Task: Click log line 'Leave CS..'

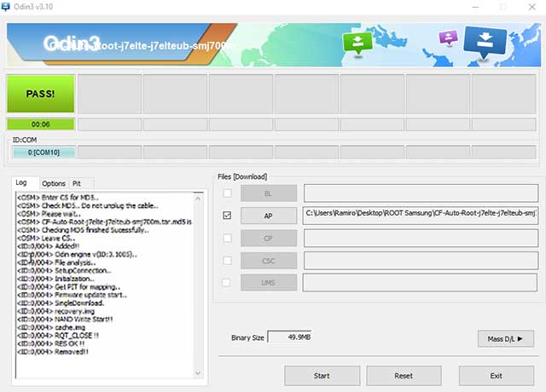Action: 46,239
